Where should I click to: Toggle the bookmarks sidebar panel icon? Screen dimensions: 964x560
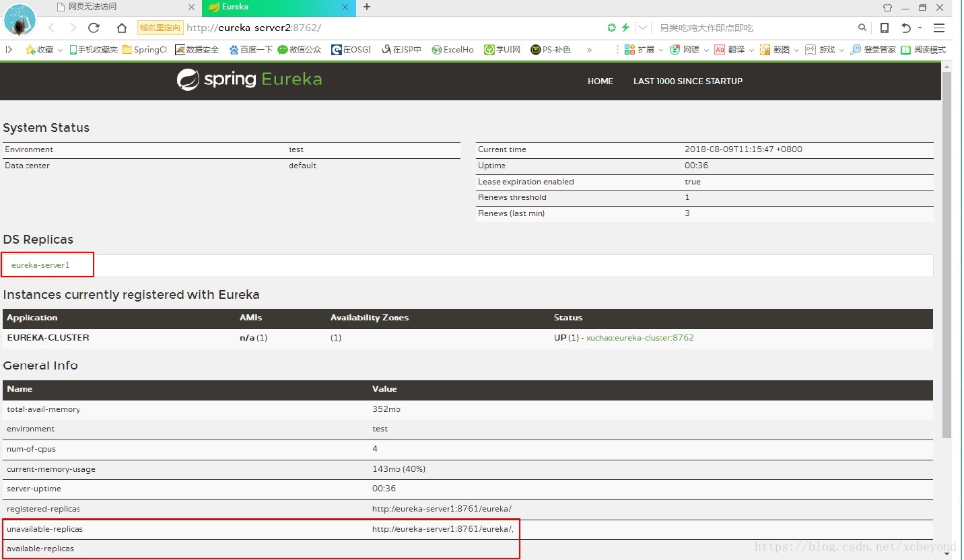(9, 49)
